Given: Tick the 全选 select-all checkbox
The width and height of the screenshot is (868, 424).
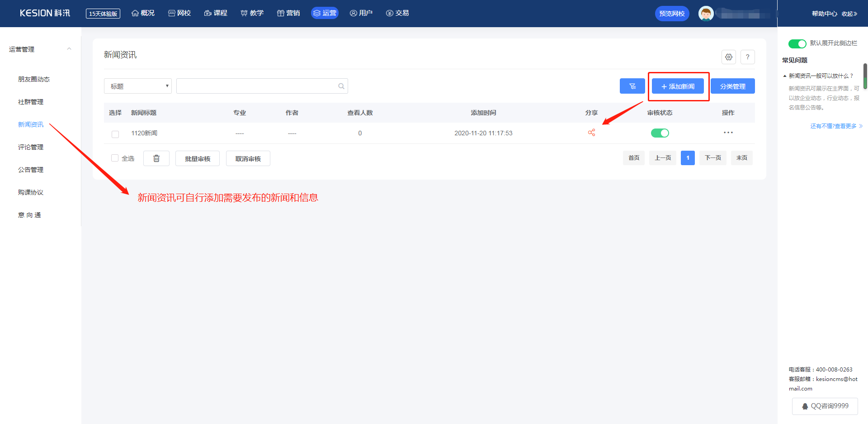Looking at the screenshot, I should pos(115,158).
